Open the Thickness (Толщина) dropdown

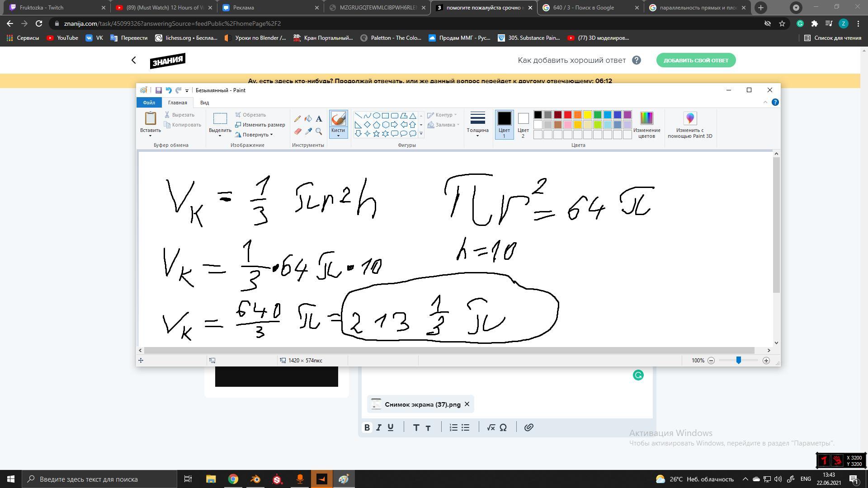(477, 125)
